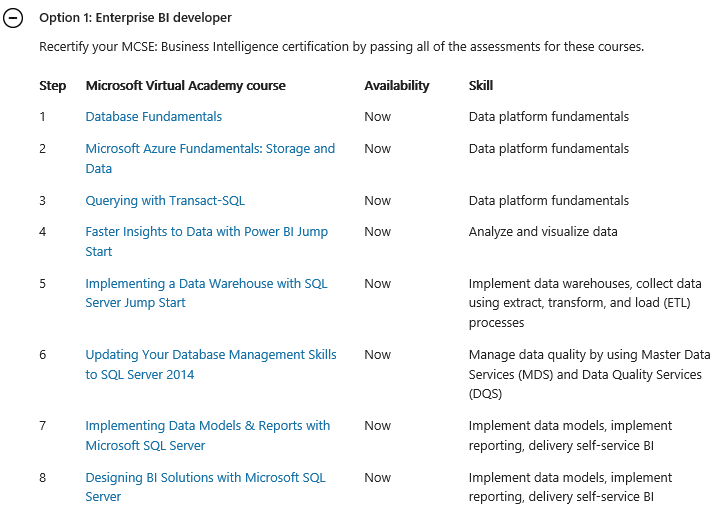Viewport: 726px width, 520px height.
Task: Open Microsoft Azure Fundamentals: Storage and Data course
Action: point(210,158)
